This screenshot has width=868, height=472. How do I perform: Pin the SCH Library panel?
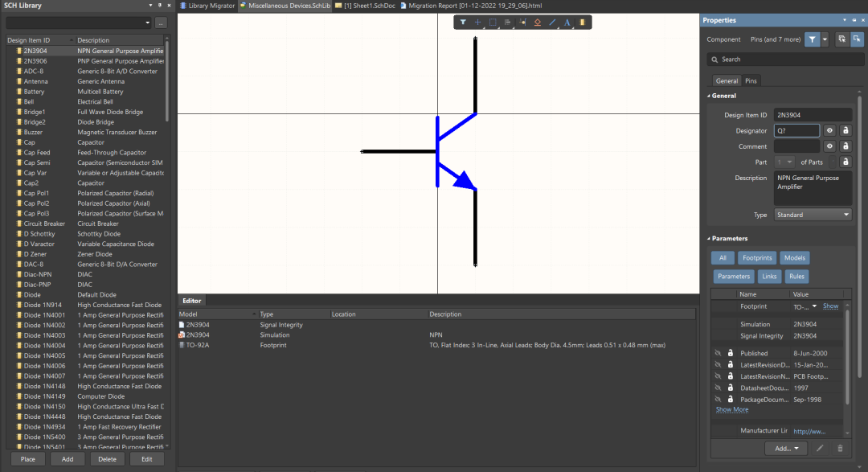point(159,6)
